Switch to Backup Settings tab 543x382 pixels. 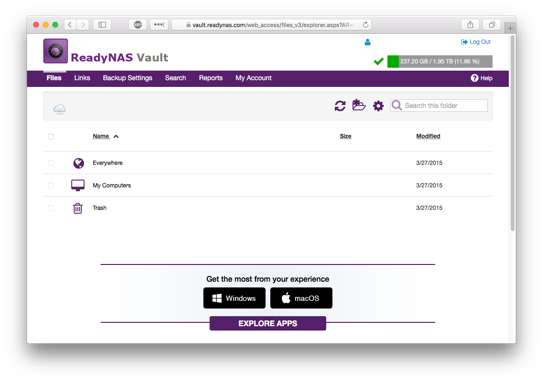(x=127, y=78)
